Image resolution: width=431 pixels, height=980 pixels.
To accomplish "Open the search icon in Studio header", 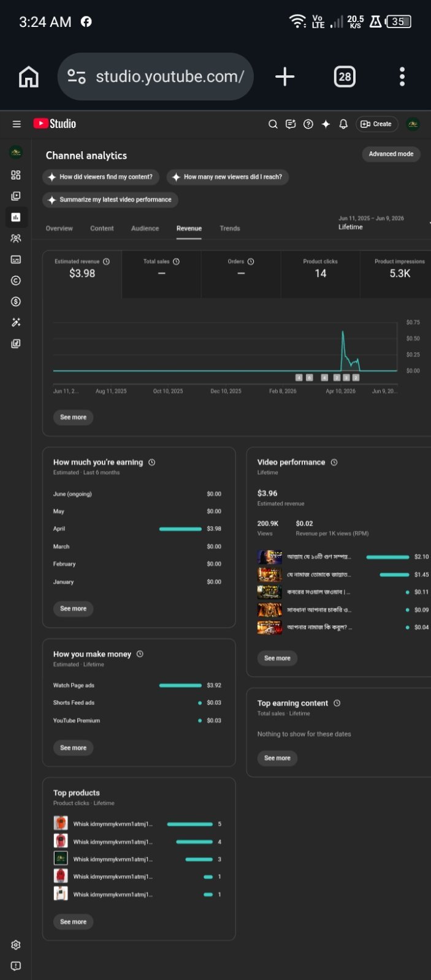I will pos(273,124).
